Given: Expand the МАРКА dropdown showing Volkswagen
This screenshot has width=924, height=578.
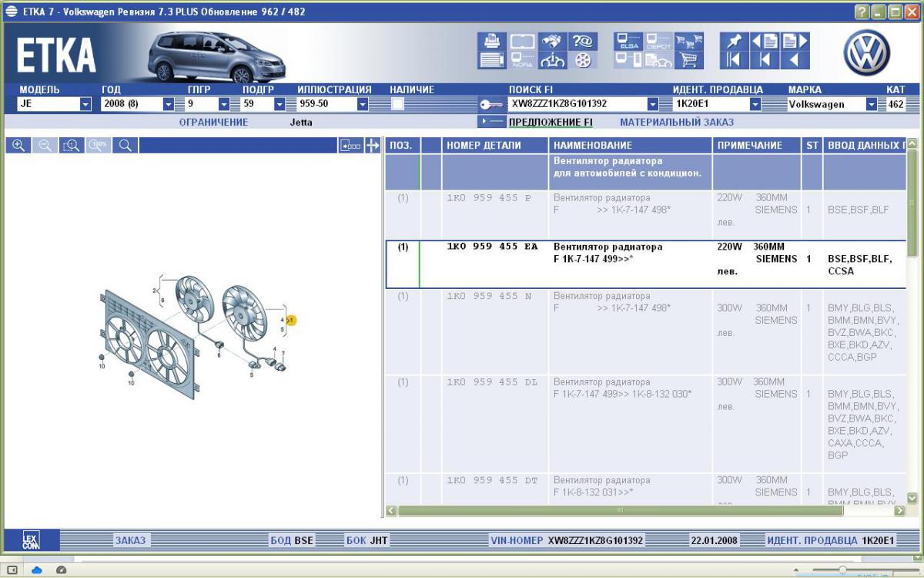Looking at the screenshot, I should 871,104.
